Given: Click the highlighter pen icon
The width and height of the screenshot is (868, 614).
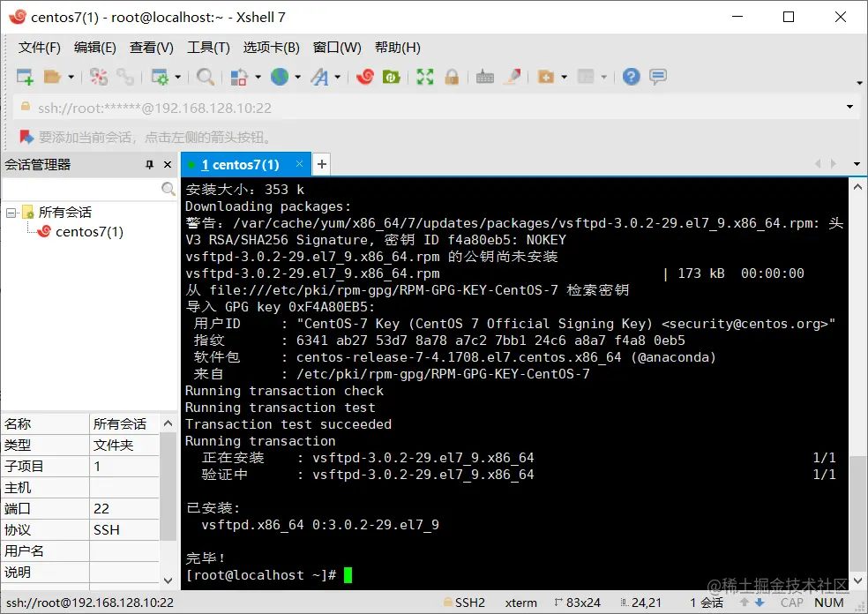Looking at the screenshot, I should point(512,77).
